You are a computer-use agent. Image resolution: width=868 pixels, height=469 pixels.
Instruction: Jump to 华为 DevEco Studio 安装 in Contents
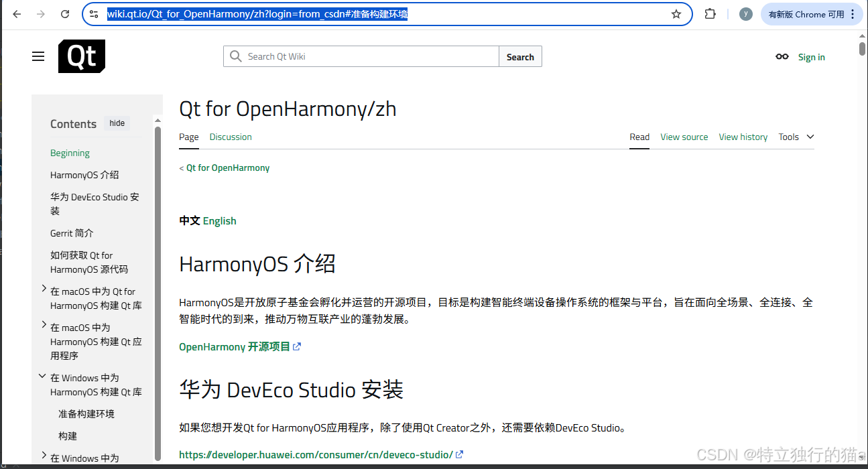95,204
